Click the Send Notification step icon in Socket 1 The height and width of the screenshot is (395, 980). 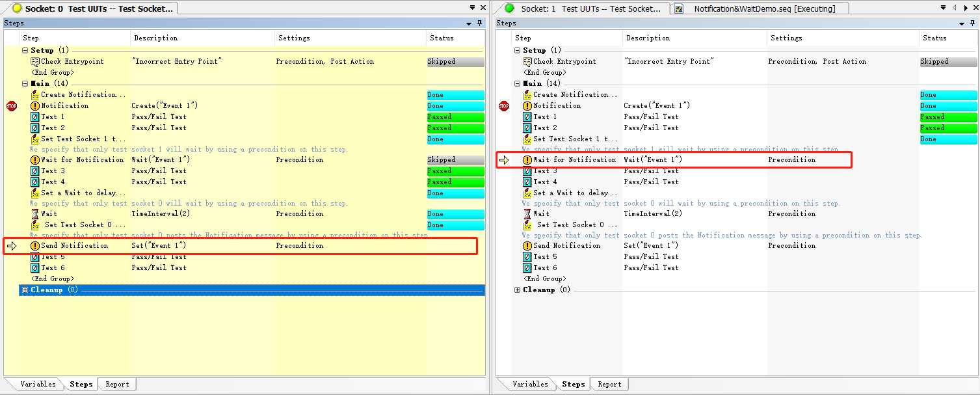tap(527, 245)
